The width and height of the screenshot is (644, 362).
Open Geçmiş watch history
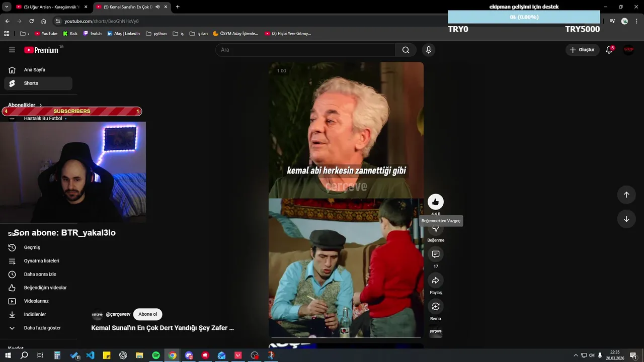click(38, 247)
